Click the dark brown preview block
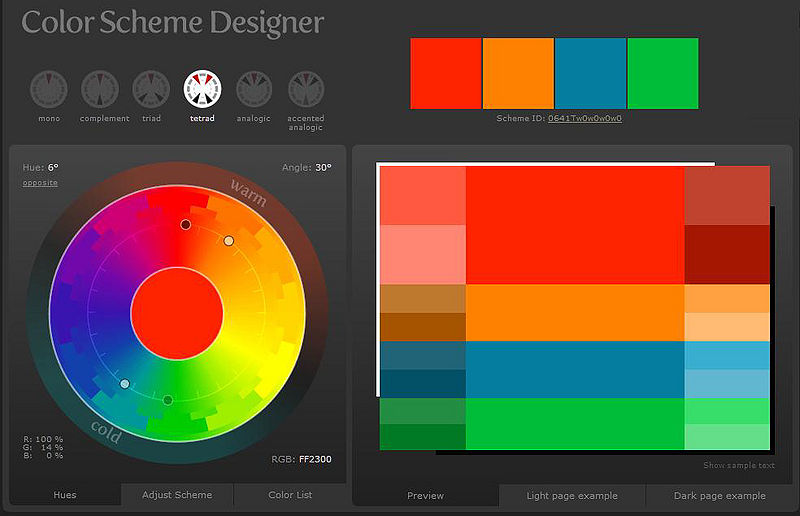800x516 pixels. [x=423, y=327]
